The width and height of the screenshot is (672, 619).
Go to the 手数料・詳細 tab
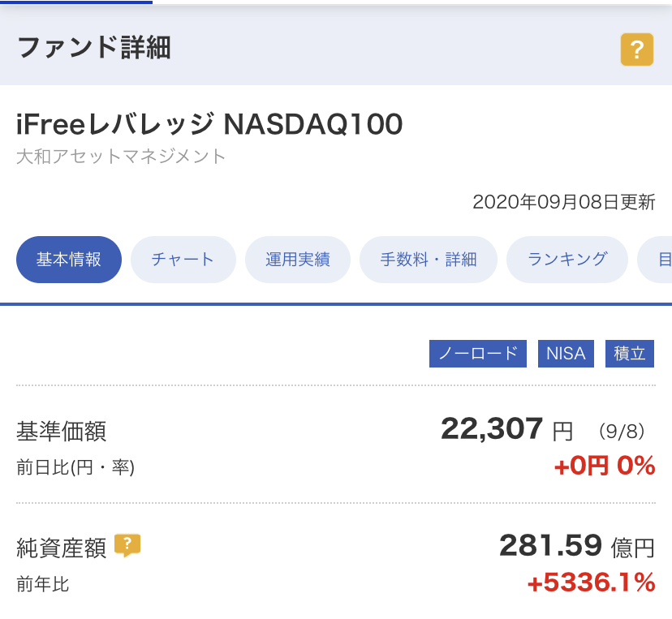point(429,259)
